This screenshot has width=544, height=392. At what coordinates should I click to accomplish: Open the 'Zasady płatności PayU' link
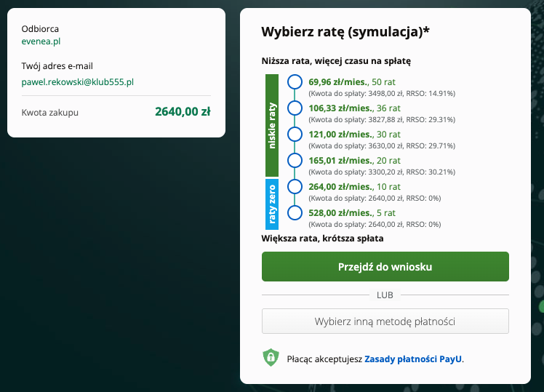(413, 359)
